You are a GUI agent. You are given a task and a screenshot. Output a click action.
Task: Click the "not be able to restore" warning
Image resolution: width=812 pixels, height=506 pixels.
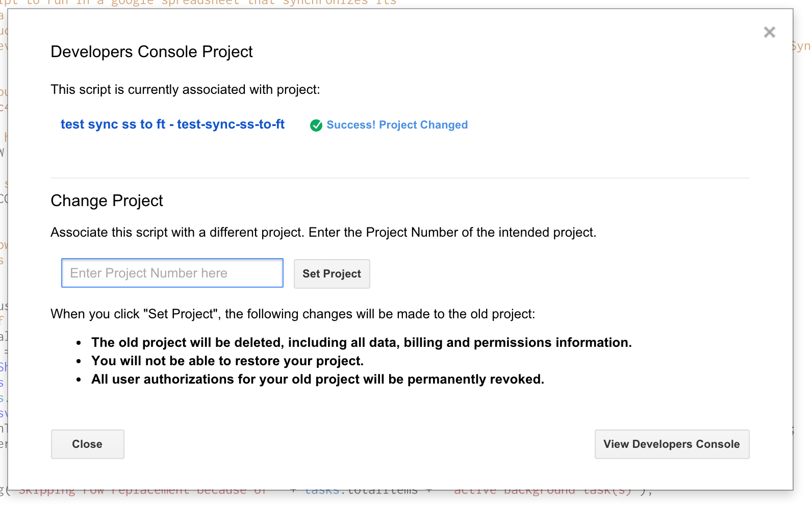(x=227, y=361)
